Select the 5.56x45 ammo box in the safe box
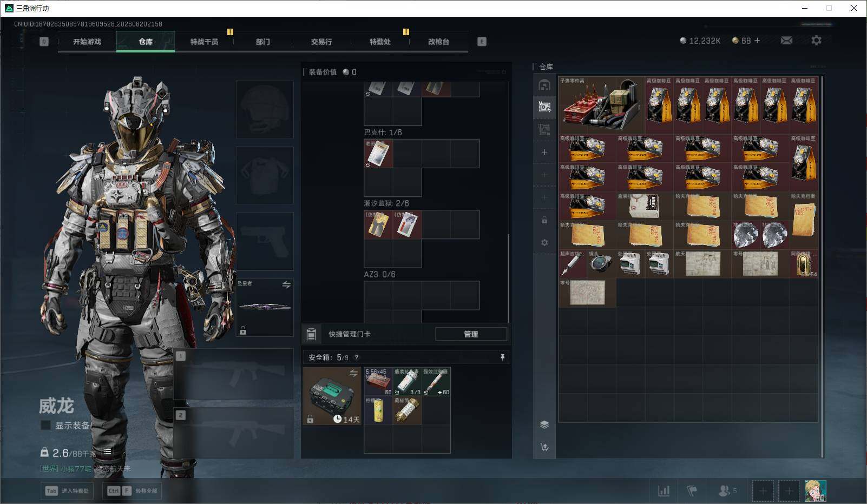The image size is (867, 504). [x=378, y=381]
